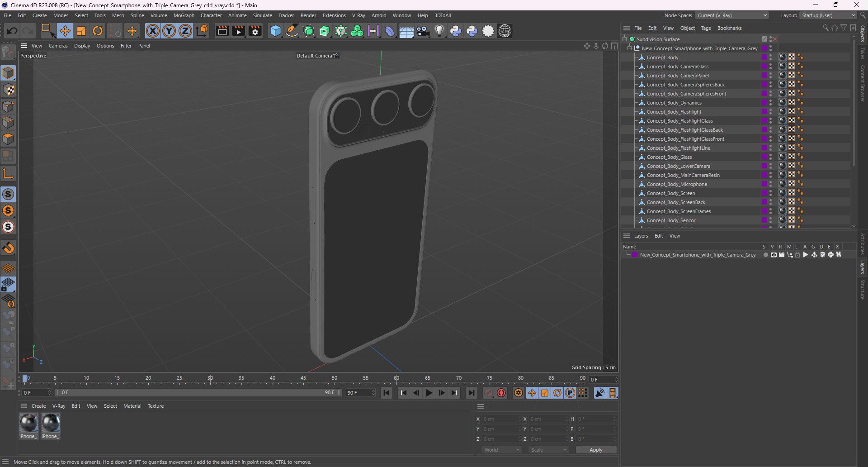Go to end of animation
This screenshot has height=467, width=868.
(471, 393)
